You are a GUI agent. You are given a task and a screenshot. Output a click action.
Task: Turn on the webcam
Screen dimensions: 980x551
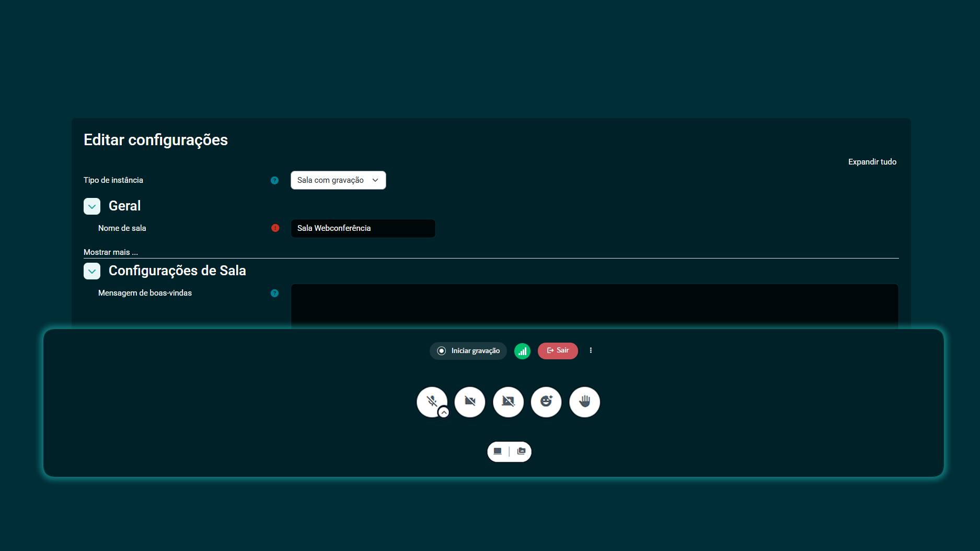coord(470,402)
